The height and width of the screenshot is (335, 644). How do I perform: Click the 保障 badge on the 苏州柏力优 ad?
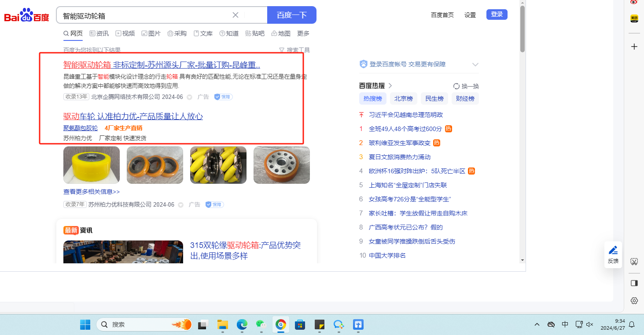(215, 204)
